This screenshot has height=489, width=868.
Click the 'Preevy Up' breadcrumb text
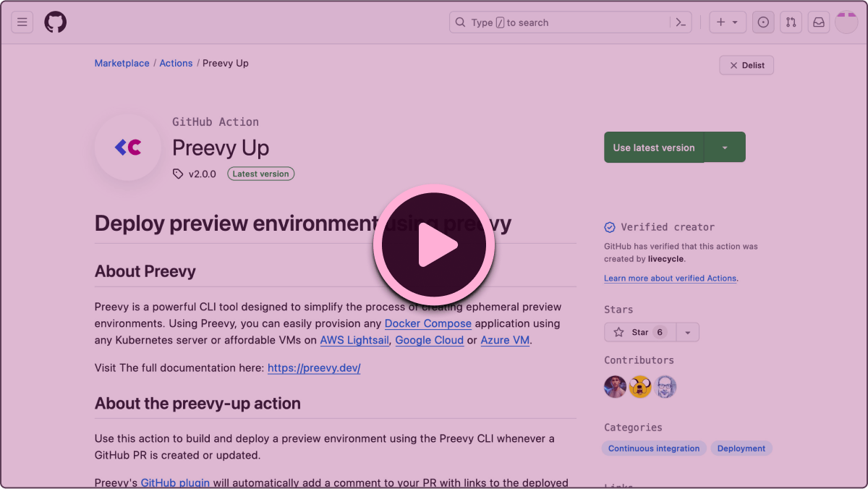coord(226,64)
